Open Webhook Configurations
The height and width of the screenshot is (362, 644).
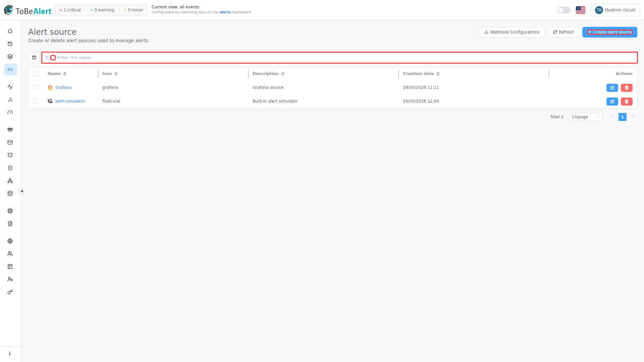click(x=512, y=32)
